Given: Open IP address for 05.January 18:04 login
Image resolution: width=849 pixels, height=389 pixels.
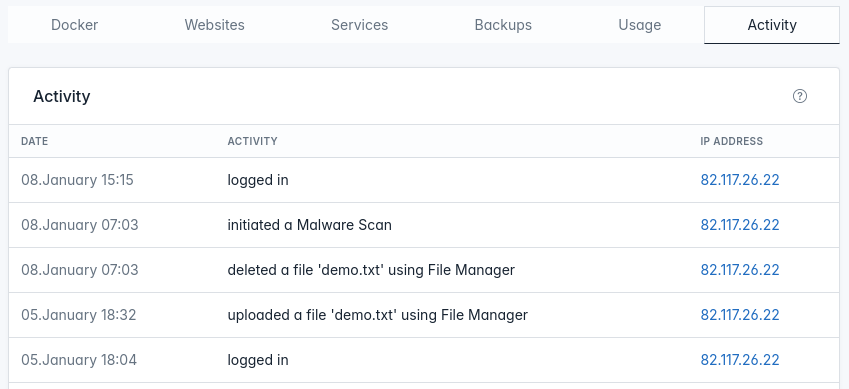Looking at the screenshot, I should pyautogui.click(x=740, y=360).
